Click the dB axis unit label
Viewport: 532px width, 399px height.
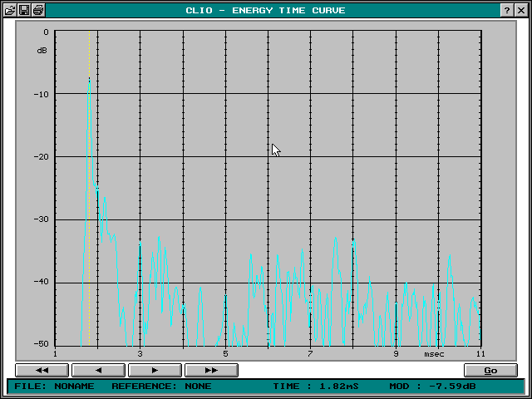tap(42, 51)
